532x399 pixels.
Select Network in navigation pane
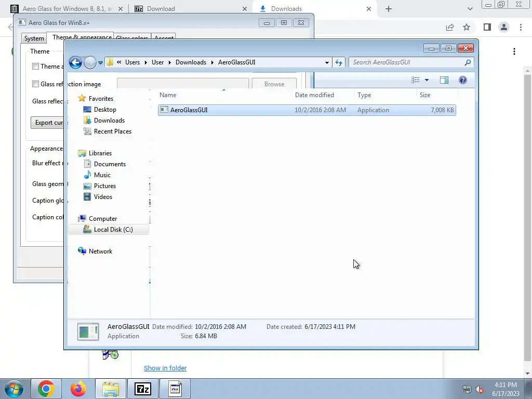click(x=100, y=251)
